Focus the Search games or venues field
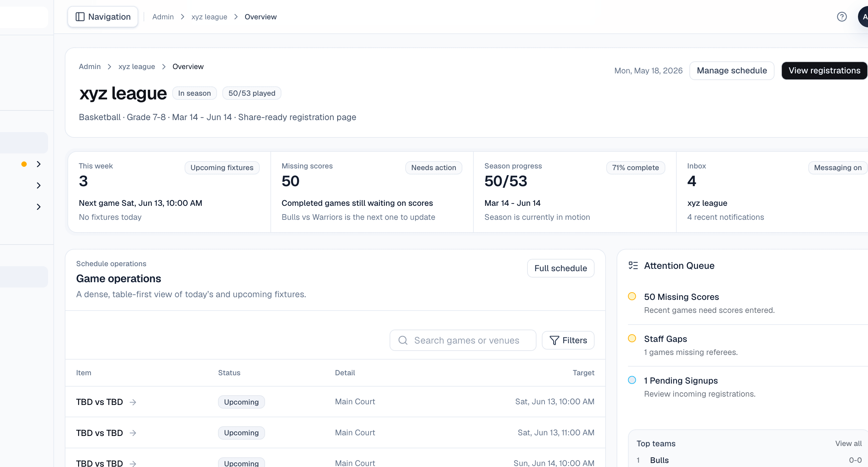This screenshot has height=467, width=868. pos(463,340)
